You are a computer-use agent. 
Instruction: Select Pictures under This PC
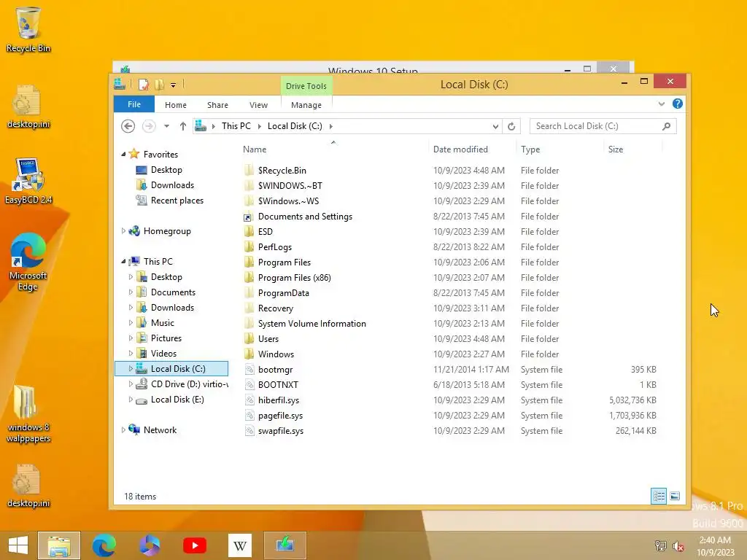pos(166,338)
